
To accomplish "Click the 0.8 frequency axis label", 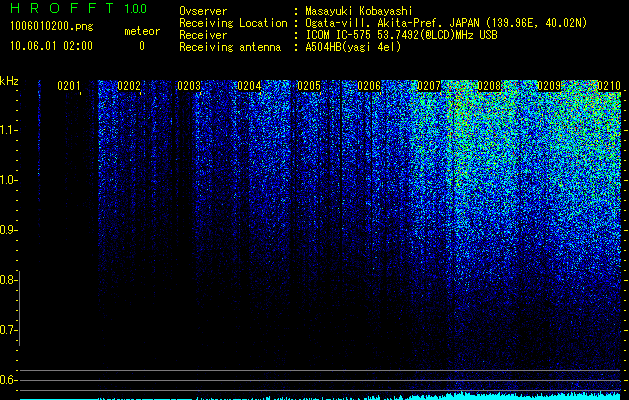I will click(8, 280).
